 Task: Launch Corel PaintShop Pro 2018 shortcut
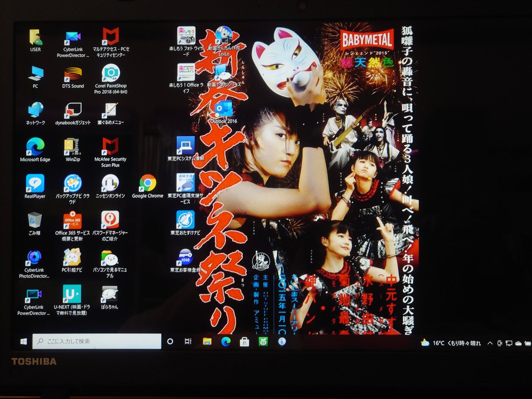[110, 80]
